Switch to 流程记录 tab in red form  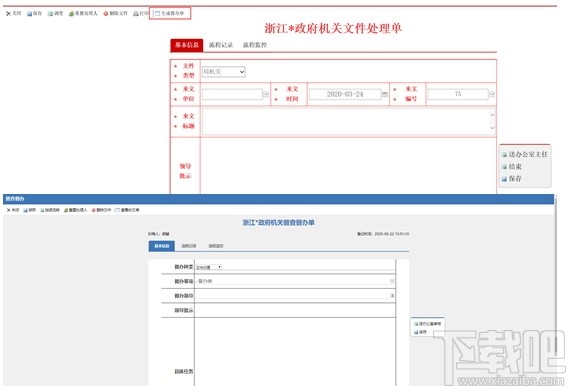coord(221,45)
